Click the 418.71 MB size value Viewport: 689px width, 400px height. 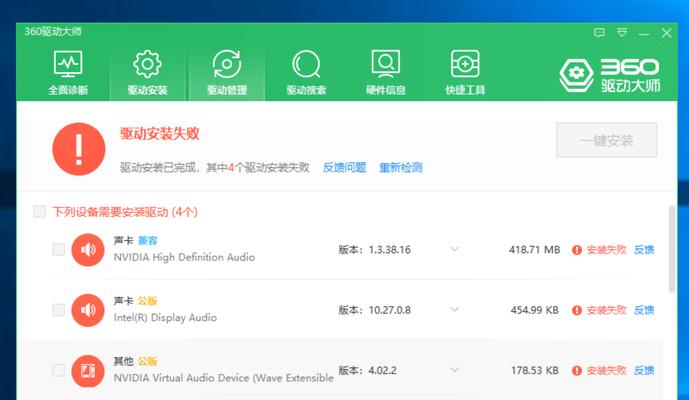[x=534, y=250]
